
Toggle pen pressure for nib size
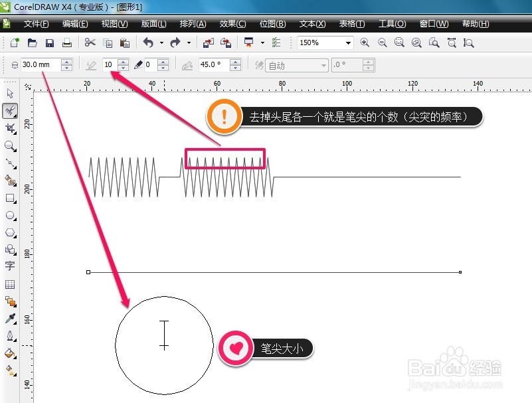point(90,65)
